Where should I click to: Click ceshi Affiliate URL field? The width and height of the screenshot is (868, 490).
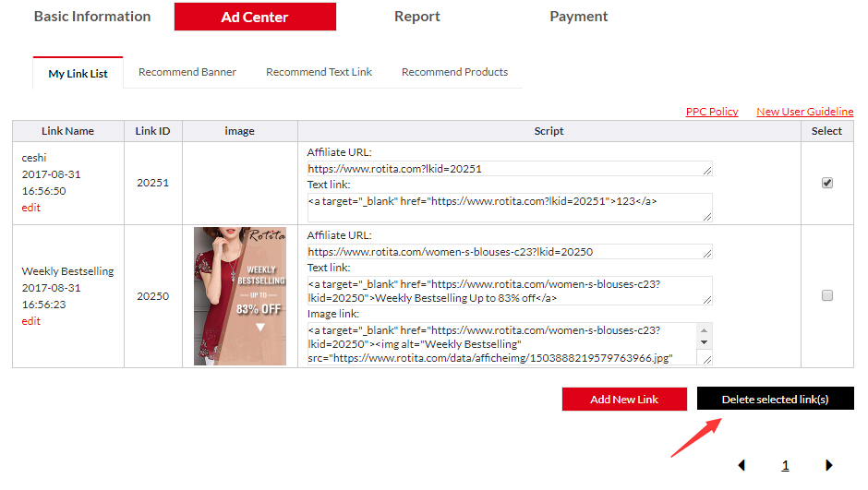click(x=510, y=169)
